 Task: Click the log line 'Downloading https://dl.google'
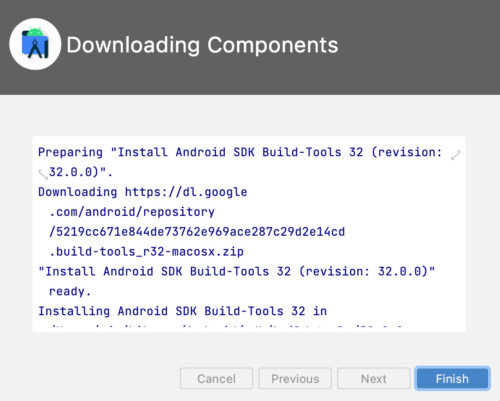[143, 192]
